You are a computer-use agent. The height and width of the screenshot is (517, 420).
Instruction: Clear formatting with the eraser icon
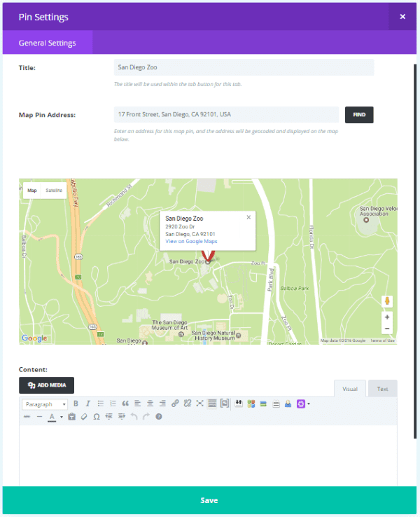84,417
